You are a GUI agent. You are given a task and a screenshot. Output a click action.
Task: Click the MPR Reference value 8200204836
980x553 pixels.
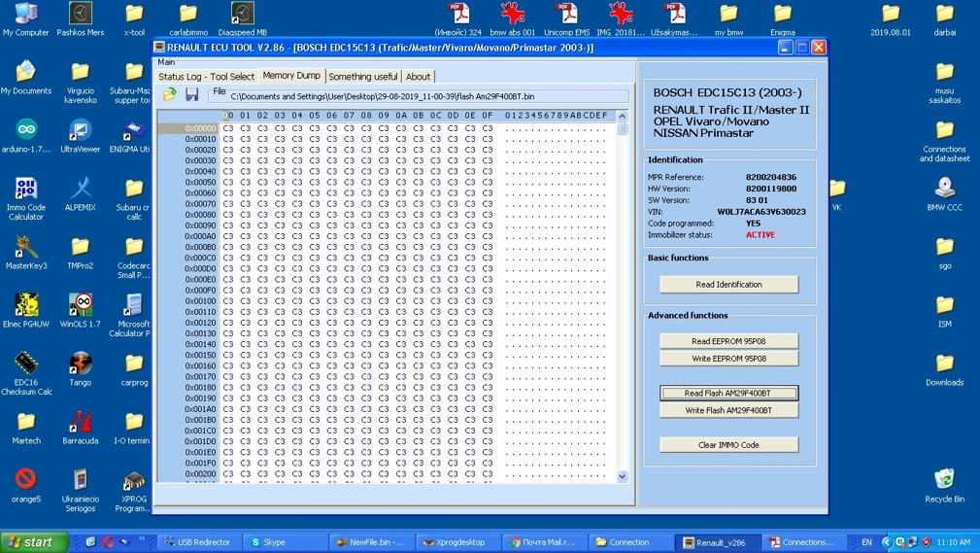pyautogui.click(x=770, y=177)
